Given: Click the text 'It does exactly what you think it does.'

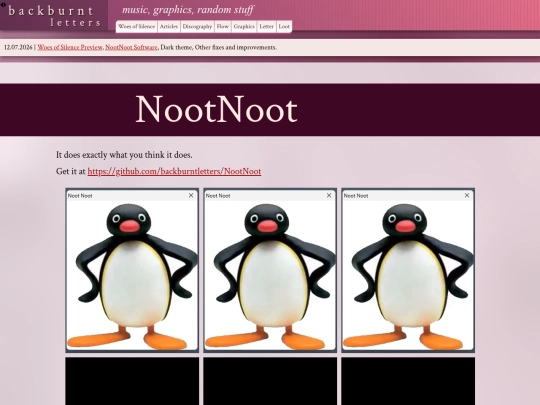Looking at the screenshot, I should (x=124, y=155).
